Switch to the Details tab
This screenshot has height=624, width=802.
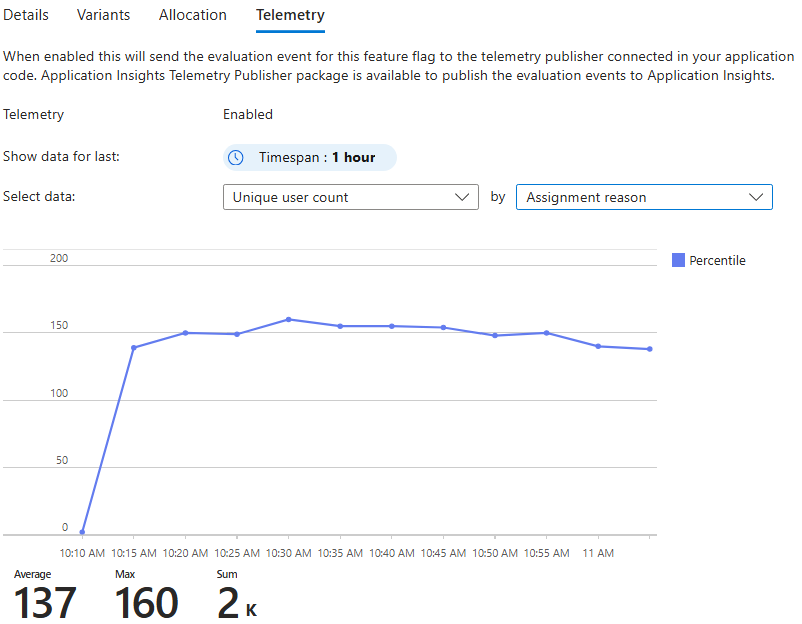26,15
